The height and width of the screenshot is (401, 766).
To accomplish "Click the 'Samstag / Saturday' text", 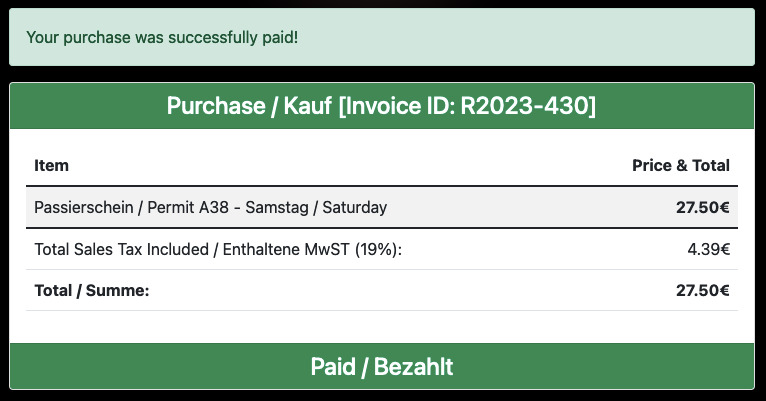I will click(316, 208).
